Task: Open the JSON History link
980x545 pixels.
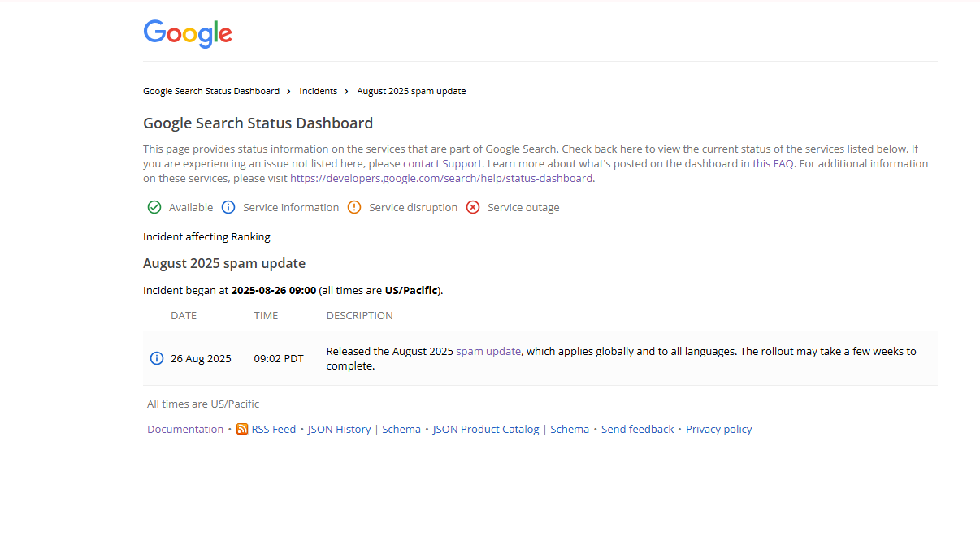Action: tap(339, 429)
